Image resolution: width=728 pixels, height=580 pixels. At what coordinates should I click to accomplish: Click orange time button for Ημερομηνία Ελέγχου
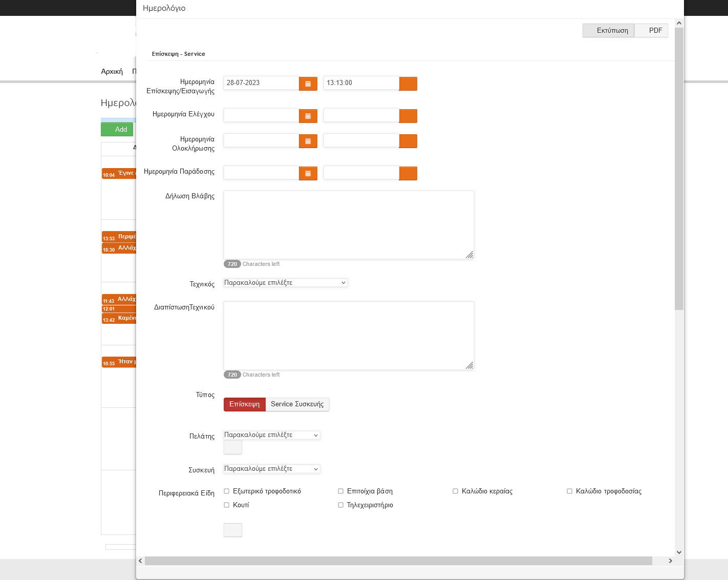pyautogui.click(x=408, y=116)
